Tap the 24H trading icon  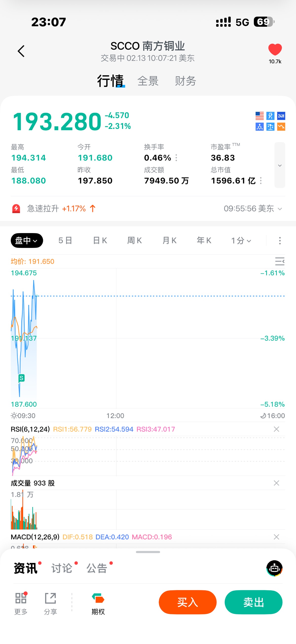281,116
